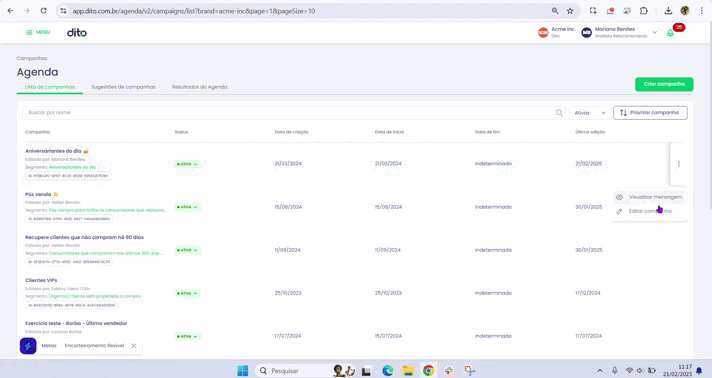Viewport: 712px width, 378px height.
Task: Click the Última edição column header
Action: coord(590,132)
